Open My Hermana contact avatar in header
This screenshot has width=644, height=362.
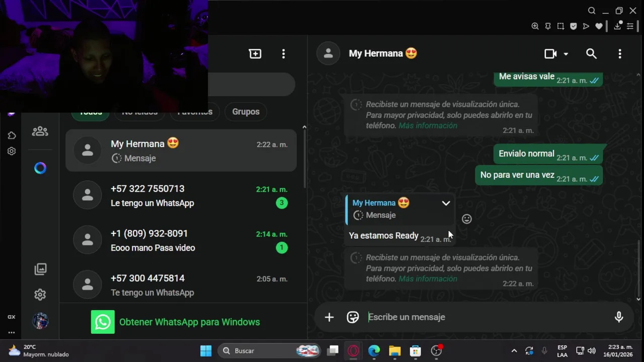(x=329, y=53)
